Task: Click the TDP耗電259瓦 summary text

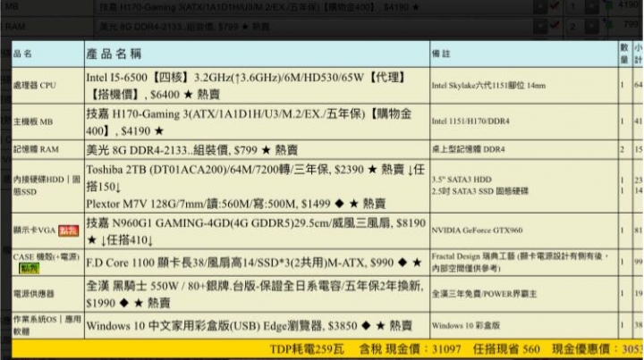Action: [307, 349]
